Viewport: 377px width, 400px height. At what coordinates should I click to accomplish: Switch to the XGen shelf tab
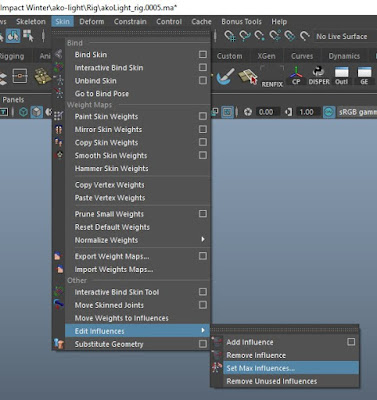click(266, 56)
